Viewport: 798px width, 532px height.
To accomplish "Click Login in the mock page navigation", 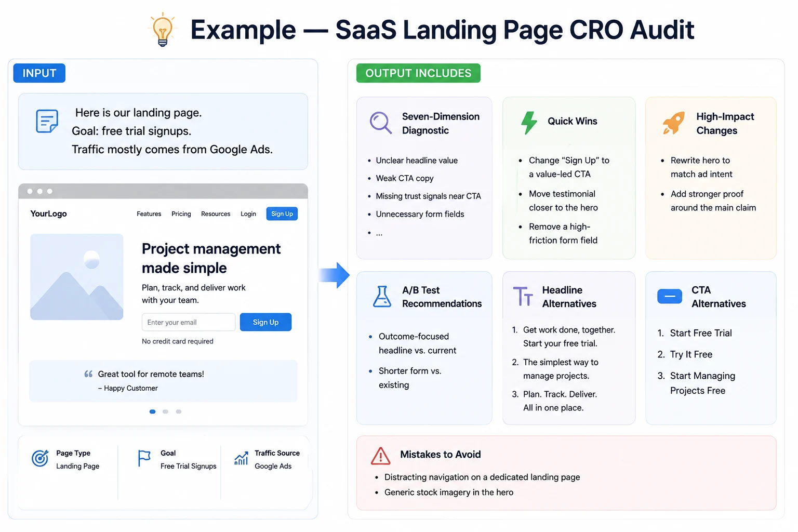I will click(248, 214).
